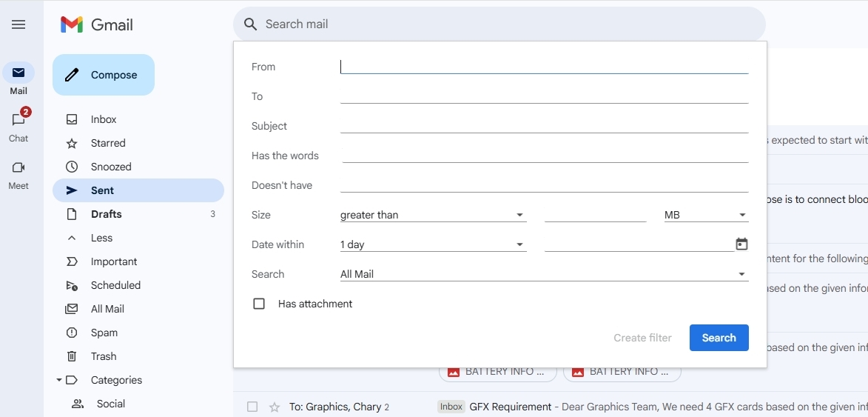The image size is (868, 417).
Task: Click the Drafts count 3
Action: (212, 214)
